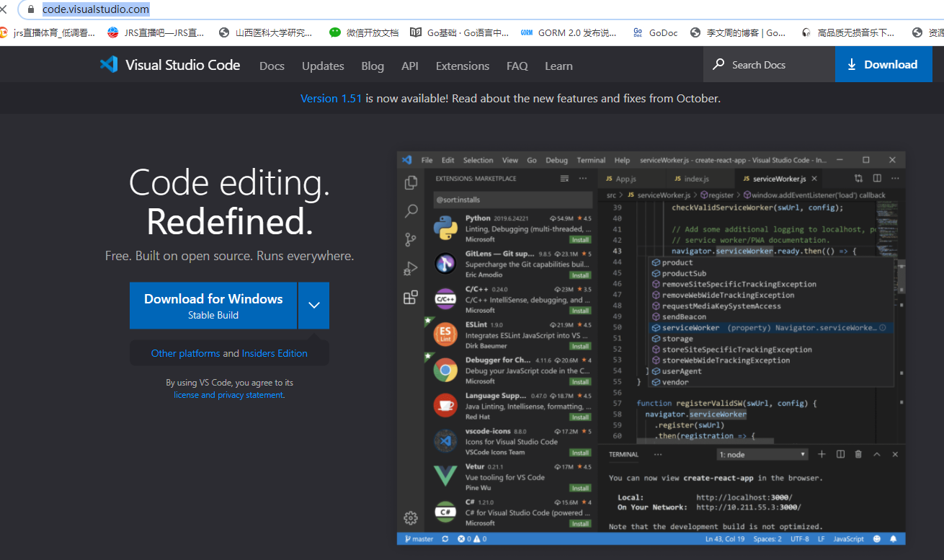Open the Docs page in the navigation

(272, 66)
